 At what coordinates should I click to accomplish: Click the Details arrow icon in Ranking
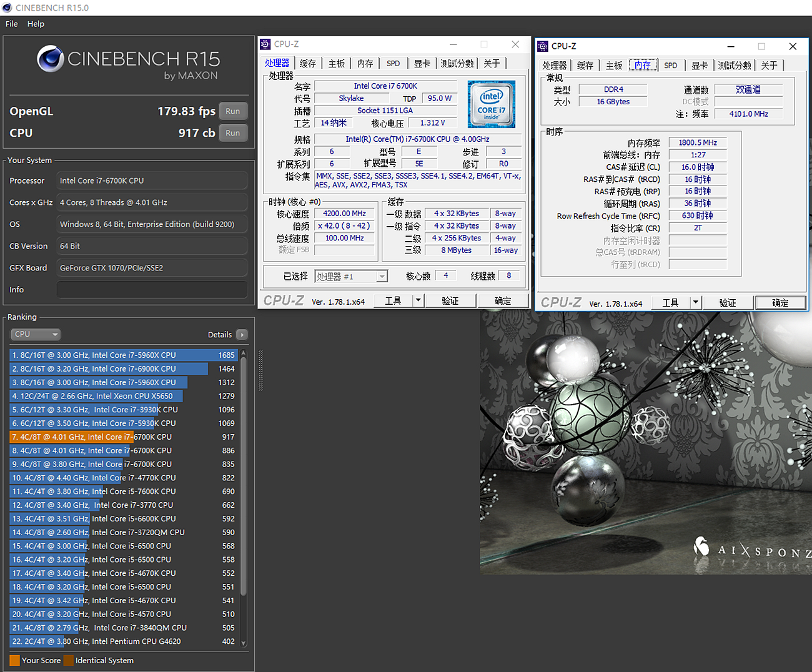pos(242,335)
